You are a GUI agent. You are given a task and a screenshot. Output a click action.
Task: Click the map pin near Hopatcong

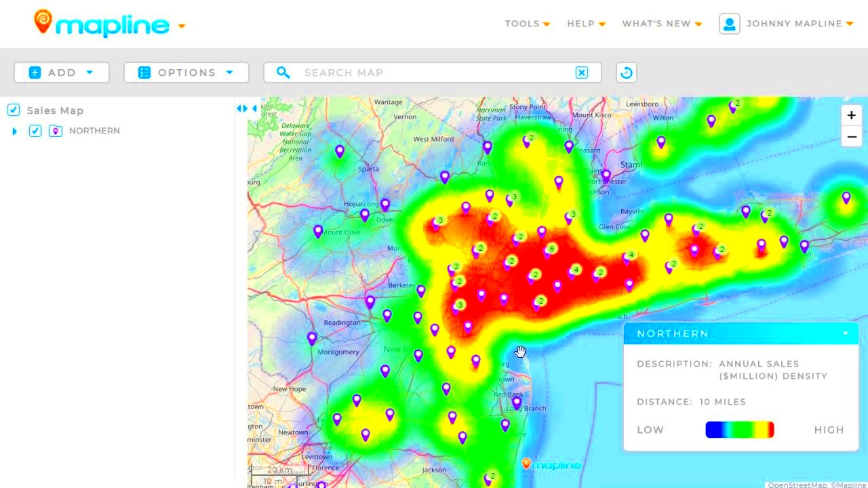coord(385,205)
